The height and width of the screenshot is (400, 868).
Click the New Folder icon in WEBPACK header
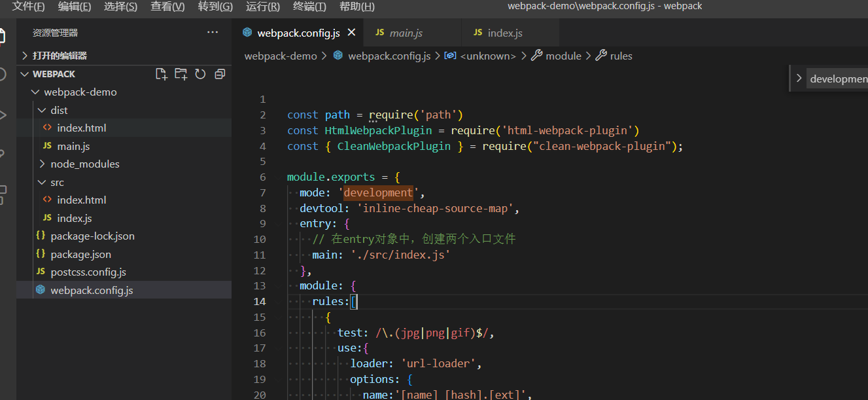coord(181,74)
